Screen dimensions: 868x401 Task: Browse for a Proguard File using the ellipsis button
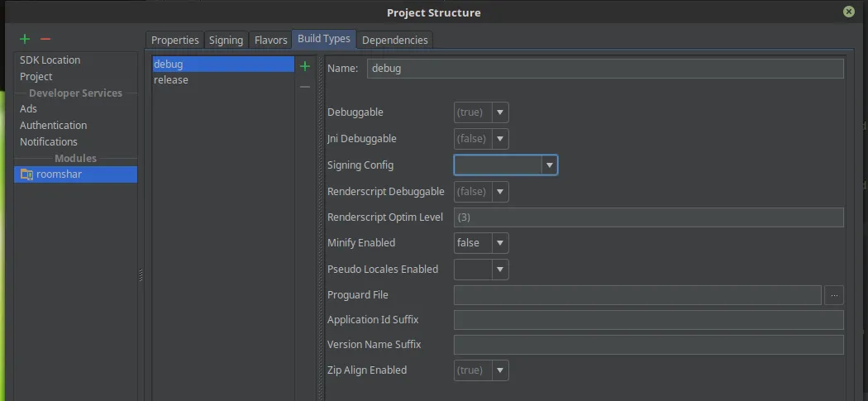tap(834, 295)
